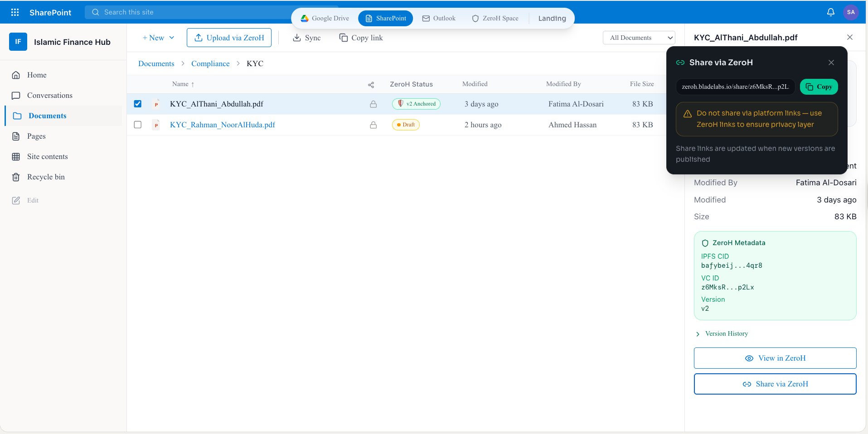
Task: Click the warning triangle icon in popup
Action: coord(687,114)
